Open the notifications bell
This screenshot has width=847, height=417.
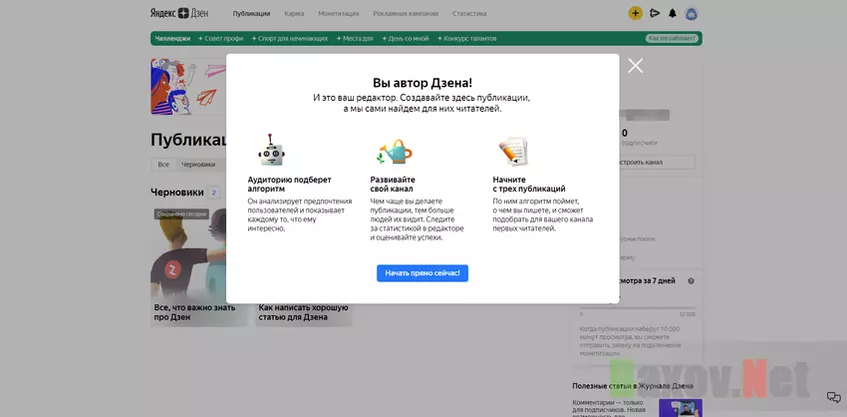tap(673, 14)
